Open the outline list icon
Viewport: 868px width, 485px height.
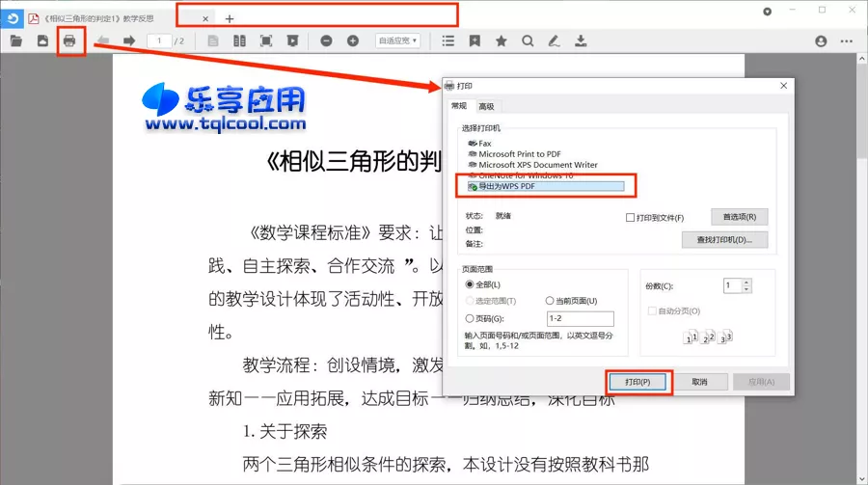click(448, 40)
